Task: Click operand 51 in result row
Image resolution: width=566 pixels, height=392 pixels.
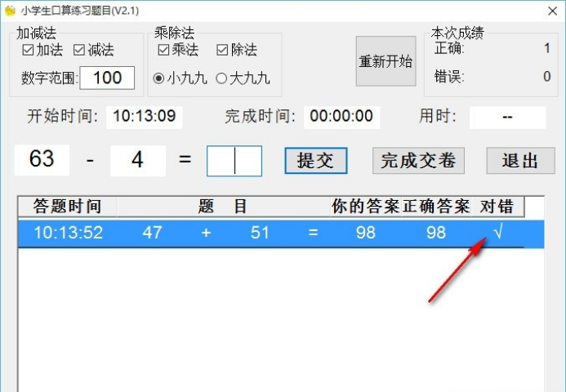Action: click(x=260, y=233)
